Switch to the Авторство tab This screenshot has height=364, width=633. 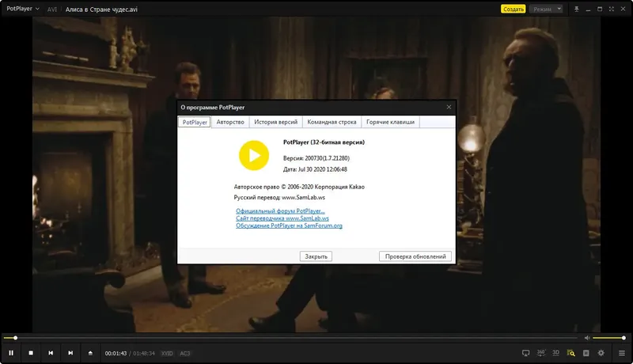(x=230, y=122)
